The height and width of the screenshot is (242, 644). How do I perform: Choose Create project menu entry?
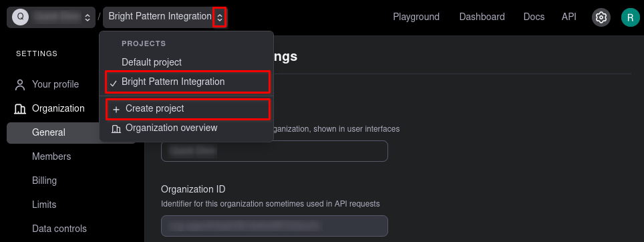(188, 109)
